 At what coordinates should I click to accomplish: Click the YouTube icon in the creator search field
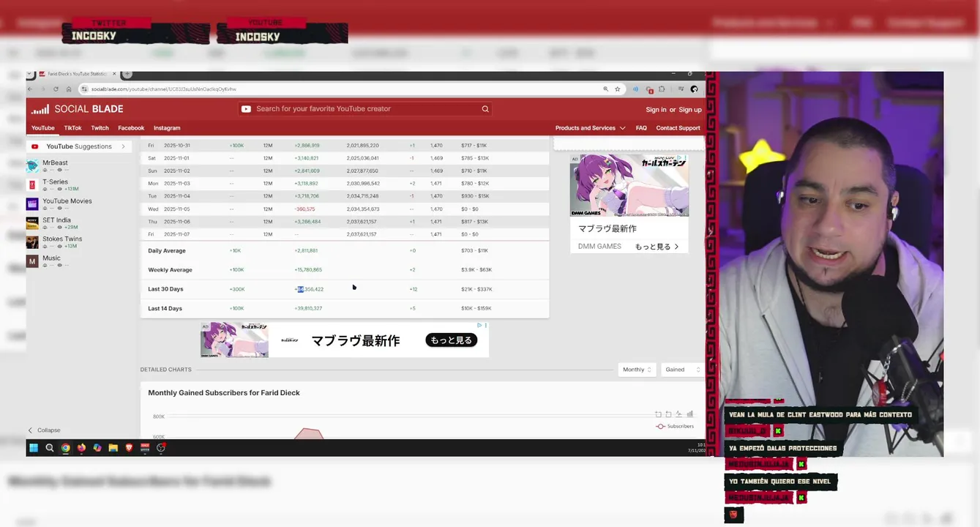pos(247,109)
